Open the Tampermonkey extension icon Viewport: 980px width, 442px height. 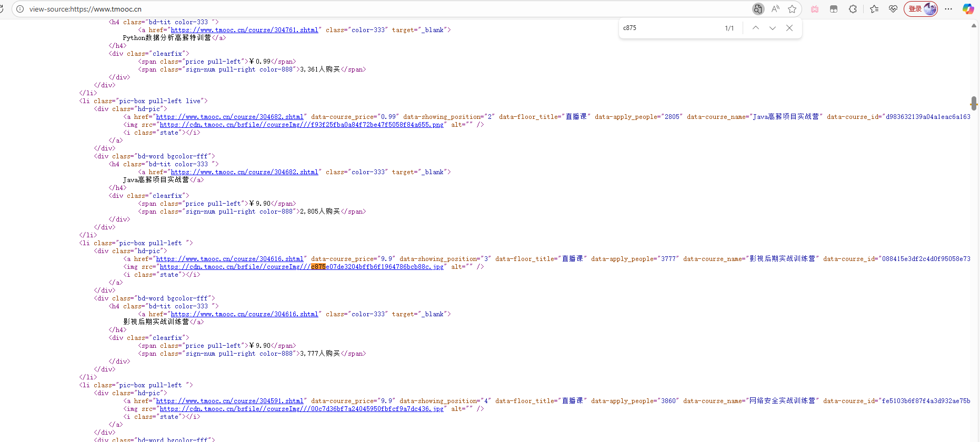[x=834, y=9]
